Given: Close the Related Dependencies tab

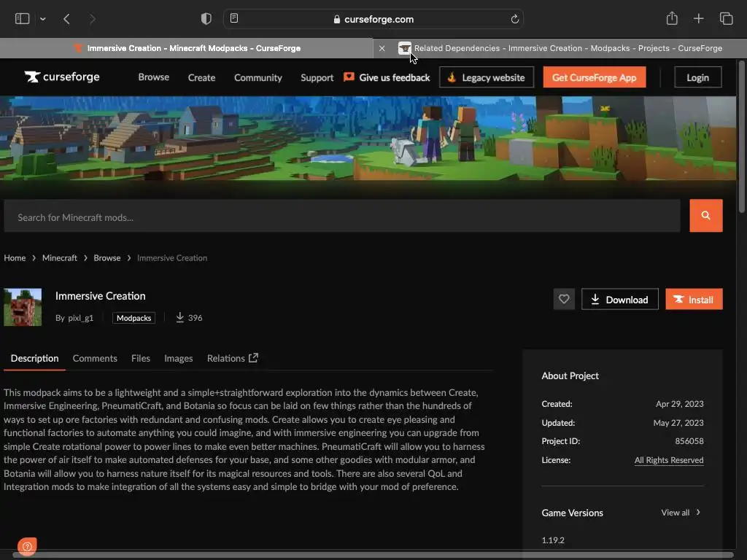Looking at the screenshot, I should click(x=382, y=48).
